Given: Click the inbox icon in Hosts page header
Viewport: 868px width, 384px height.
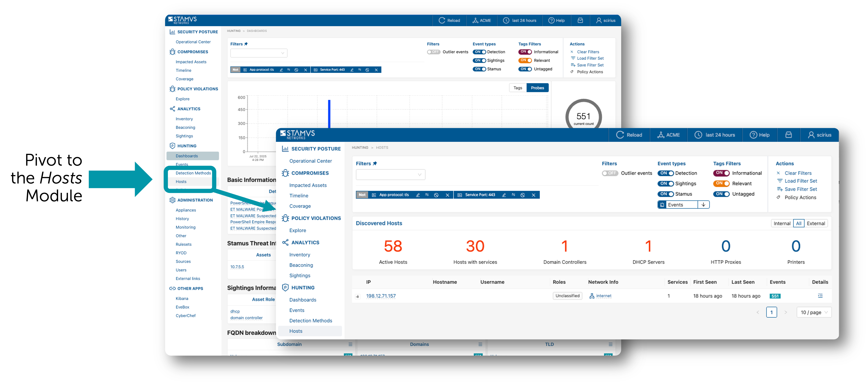Looking at the screenshot, I should click(788, 135).
